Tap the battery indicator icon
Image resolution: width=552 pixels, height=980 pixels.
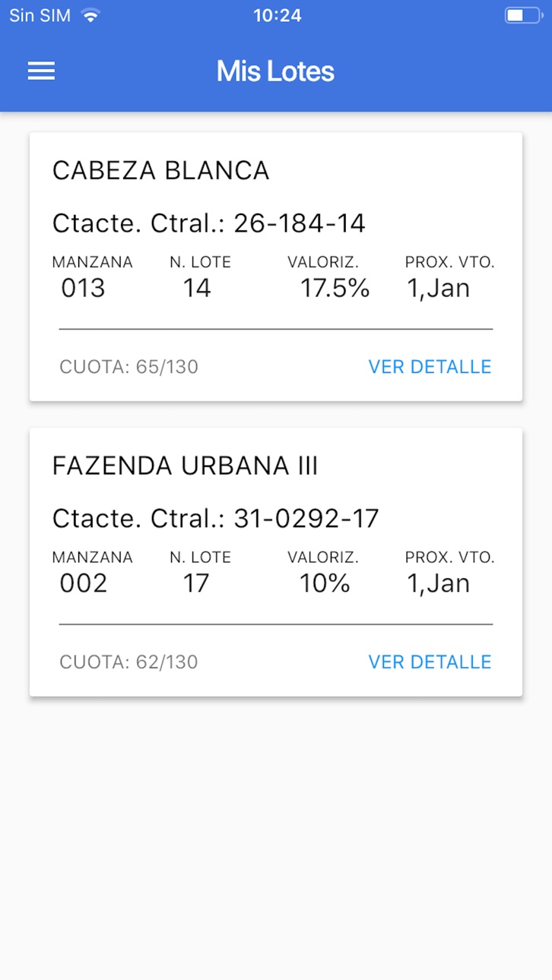(523, 15)
